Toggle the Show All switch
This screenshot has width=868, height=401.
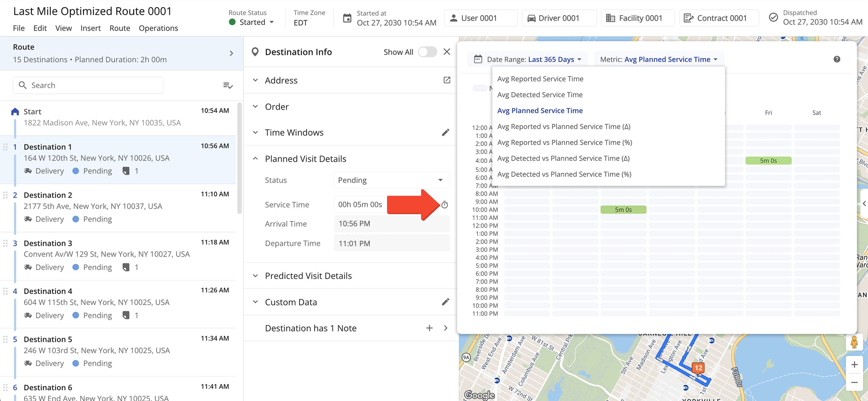427,52
